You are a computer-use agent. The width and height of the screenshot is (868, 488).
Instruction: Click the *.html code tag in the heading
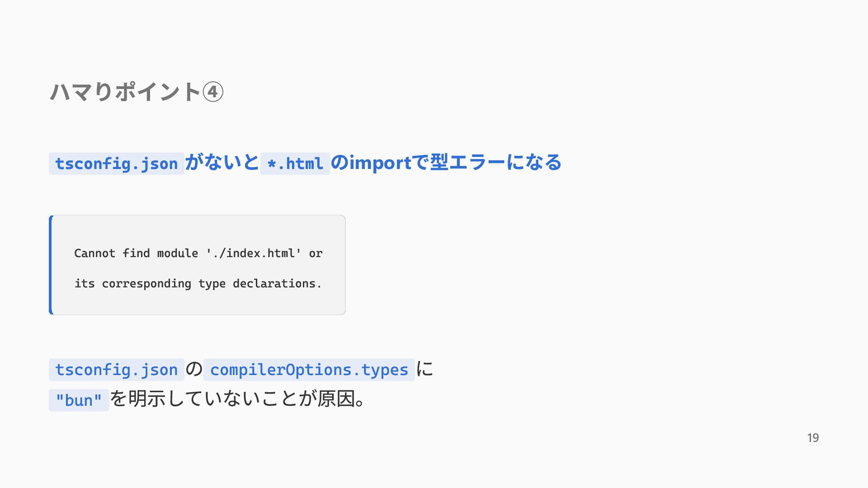[295, 164]
